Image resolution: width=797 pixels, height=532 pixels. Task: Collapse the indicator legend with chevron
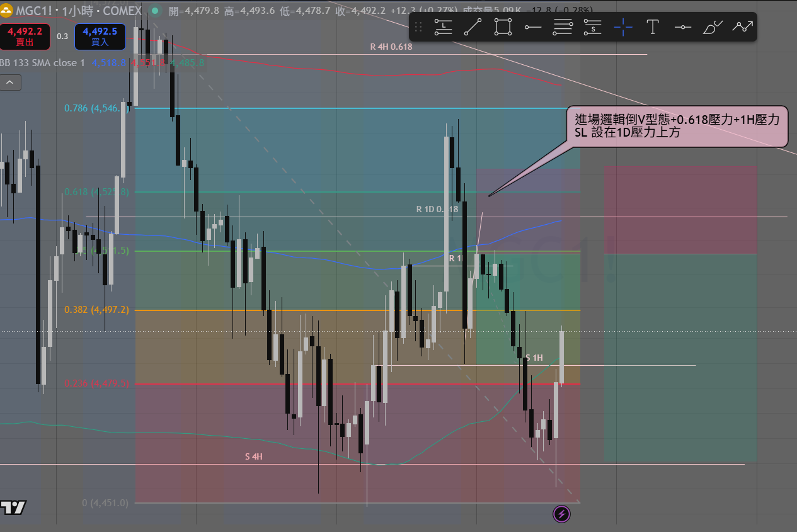pos(11,82)
